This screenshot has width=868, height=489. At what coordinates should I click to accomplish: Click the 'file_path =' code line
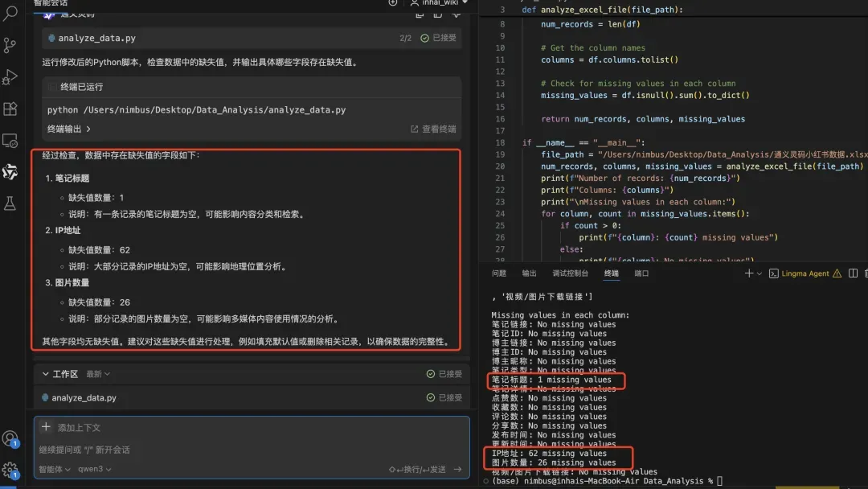click(x=704, y=154)
